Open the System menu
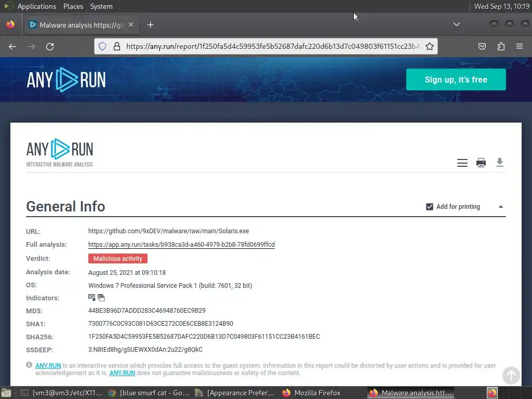 [x=101, y=6]
